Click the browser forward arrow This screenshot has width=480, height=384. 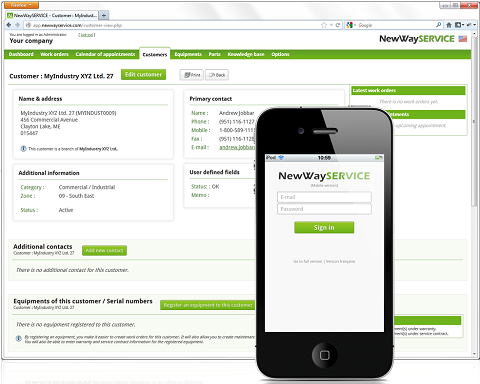(17, 25)
